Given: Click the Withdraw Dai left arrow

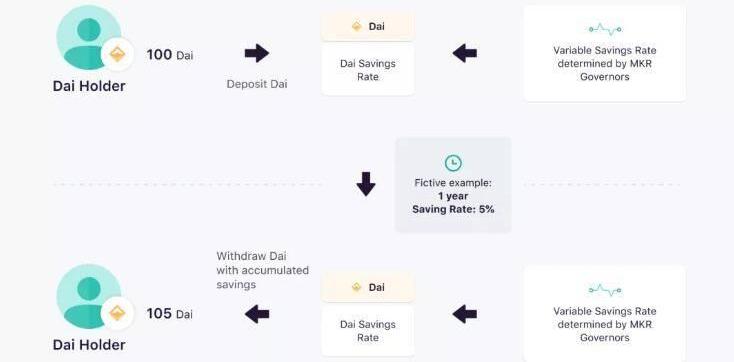Looking at the screenshot, I should [257, 314].
